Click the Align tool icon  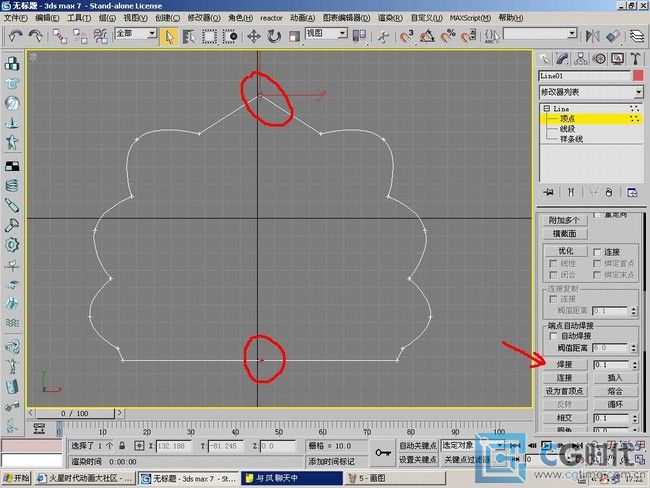pyautogui.click(x=613, y=36)
